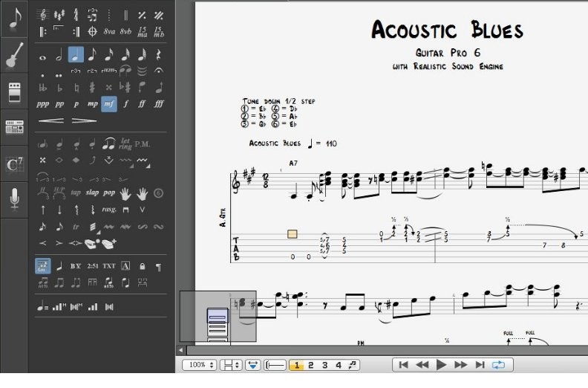
Task: Toggle palm mute P.M. effect
Action: tap(142, 144)
